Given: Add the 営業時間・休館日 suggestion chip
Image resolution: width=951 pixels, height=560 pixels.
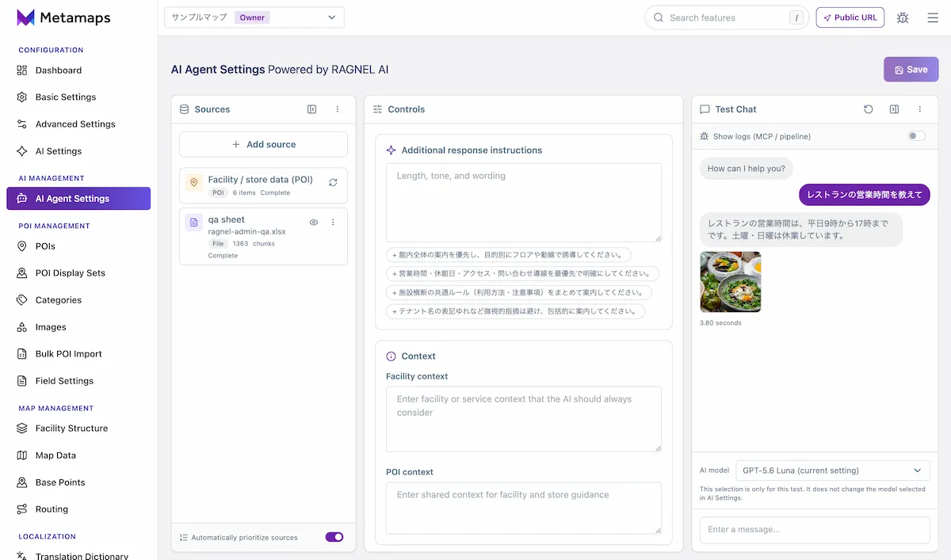Looking at the screenshot, I should [x=522, y=274].
